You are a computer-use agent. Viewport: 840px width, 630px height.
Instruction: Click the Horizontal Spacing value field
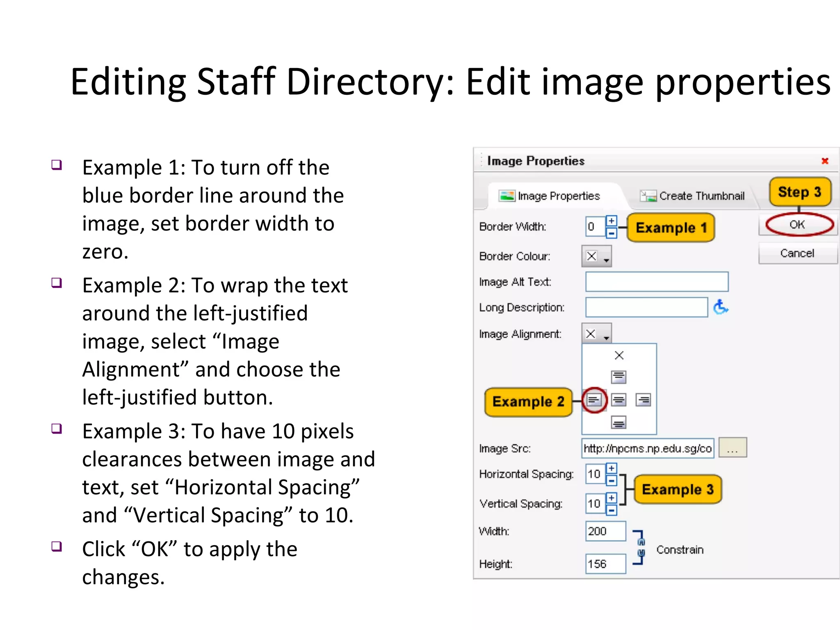[595, 474]
